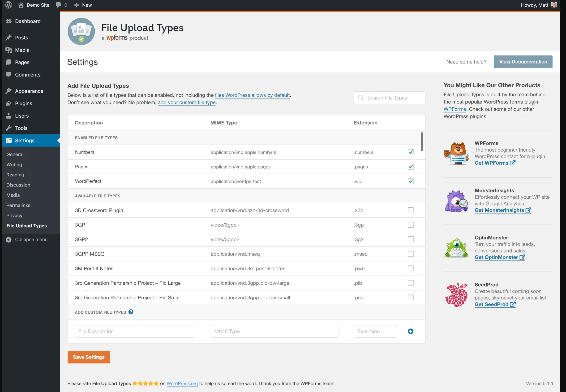Select File Upload Types submenu item
The height and width of the screenshot is (392, 566).
click(26, 226)
